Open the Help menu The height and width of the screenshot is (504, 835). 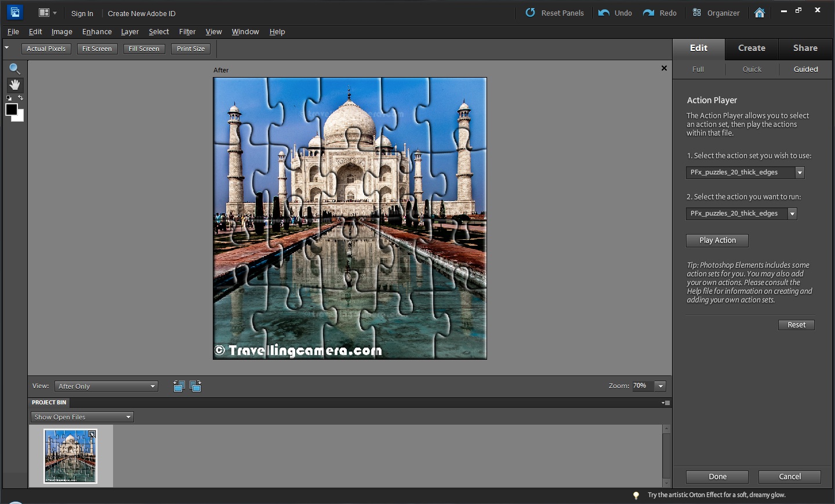(x=277, y=32)
